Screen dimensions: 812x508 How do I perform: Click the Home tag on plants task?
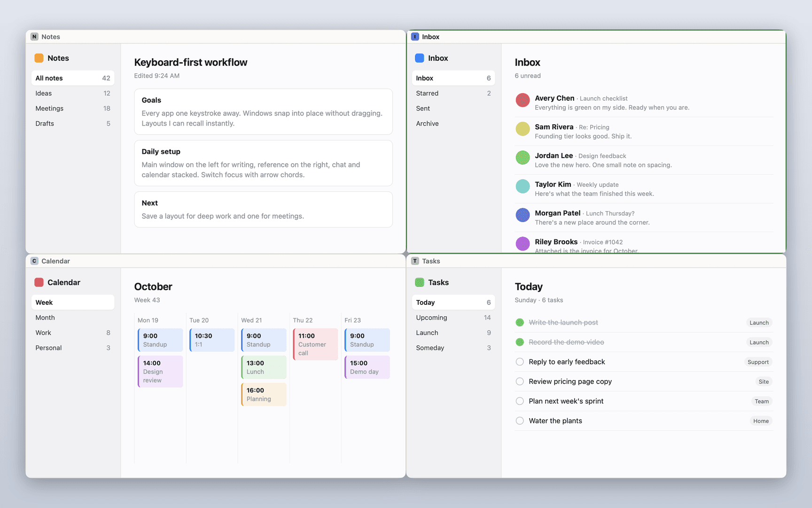(761, 421)
